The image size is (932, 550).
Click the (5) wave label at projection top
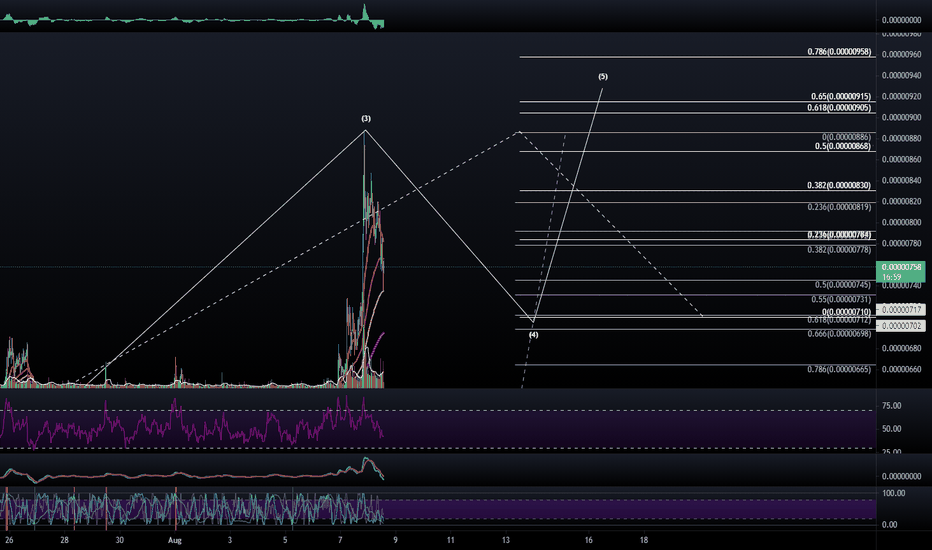pyautogui.click(x=603, y=77)
